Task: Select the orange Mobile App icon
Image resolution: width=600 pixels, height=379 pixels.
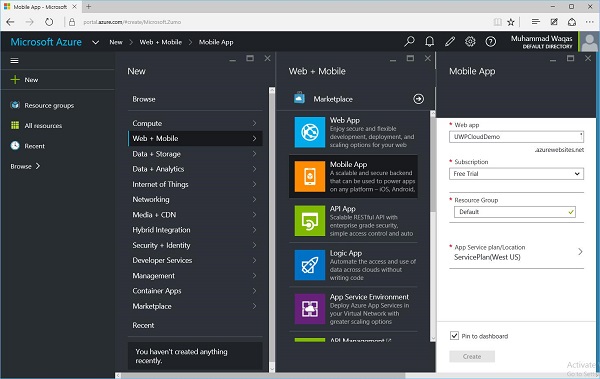Action: pyautogui.click(x=310, y=176)
